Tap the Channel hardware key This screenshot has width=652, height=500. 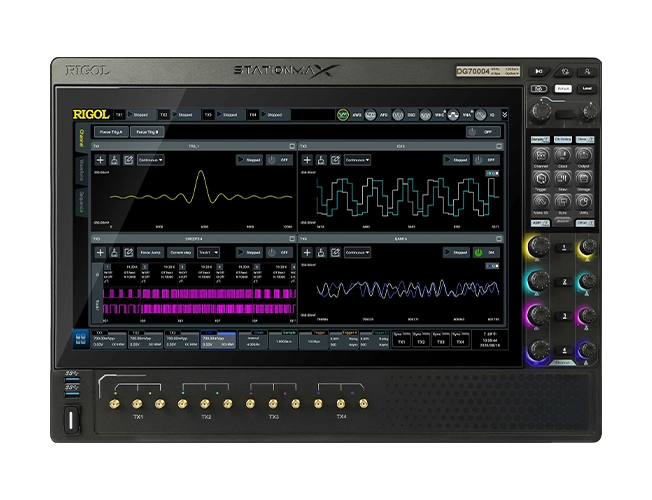(541, 156)
